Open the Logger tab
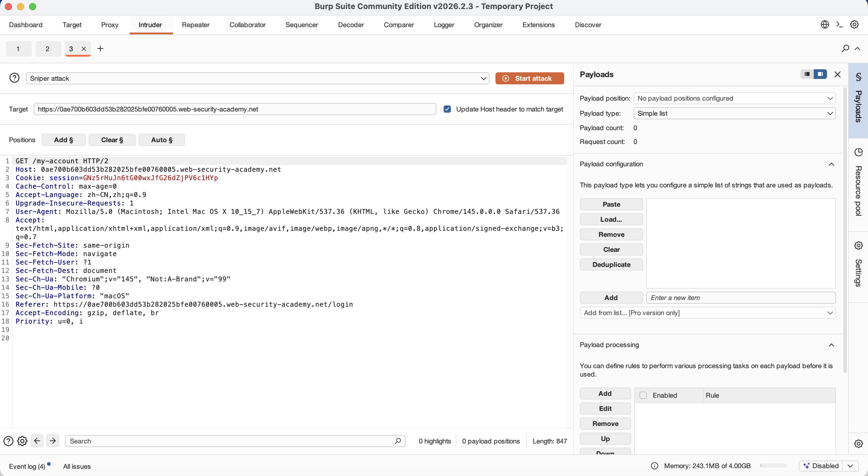 click(x=444, y=25)
